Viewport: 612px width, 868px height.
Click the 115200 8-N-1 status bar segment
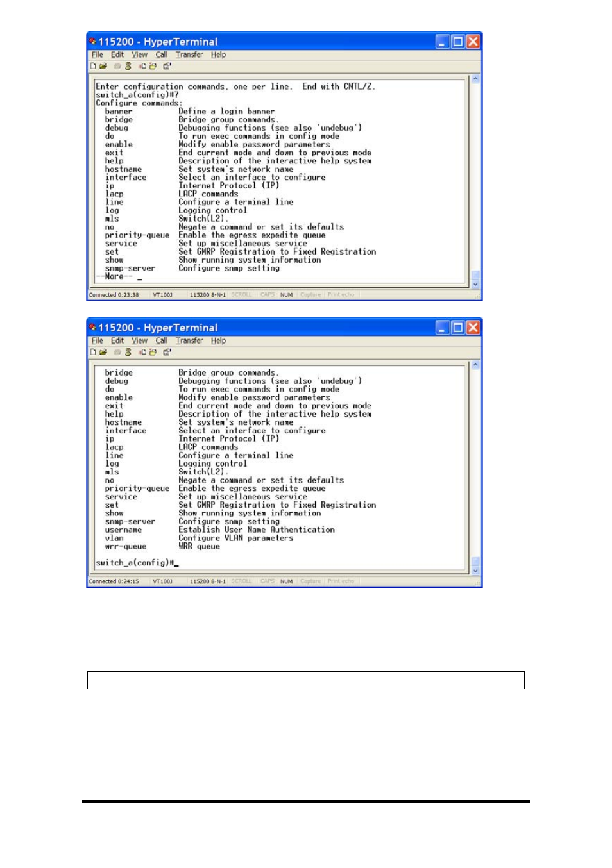pyautogui.click(x=205, y=294)
